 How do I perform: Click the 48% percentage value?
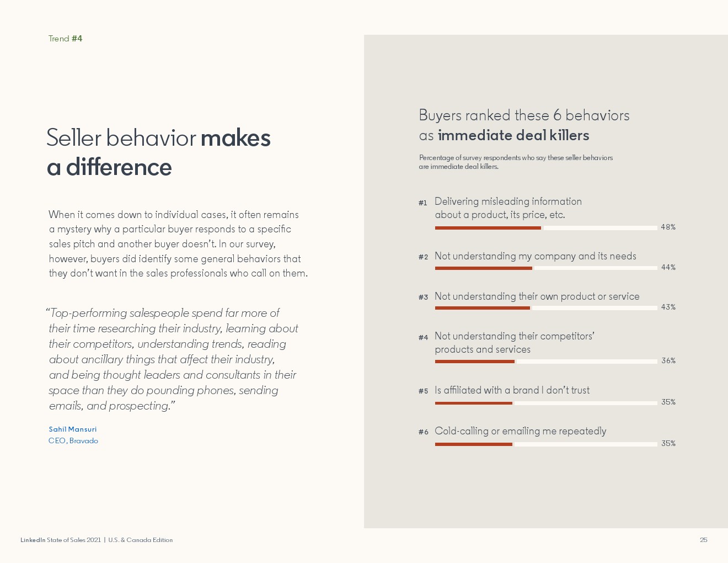point(668,227)
